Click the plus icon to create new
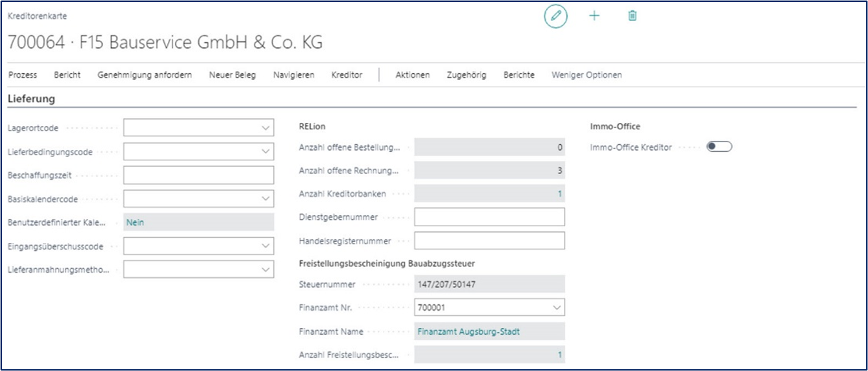868x371 pixels. coord(594,16)
